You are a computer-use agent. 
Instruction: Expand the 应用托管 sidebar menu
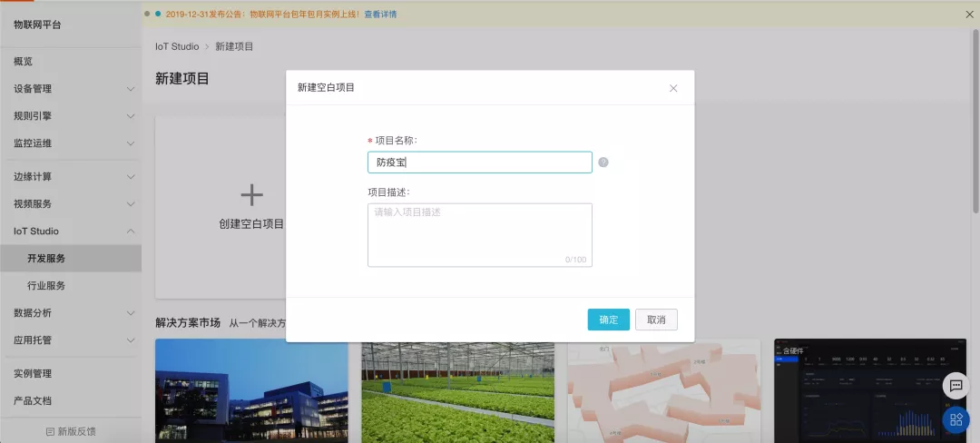tap(71, 340)
